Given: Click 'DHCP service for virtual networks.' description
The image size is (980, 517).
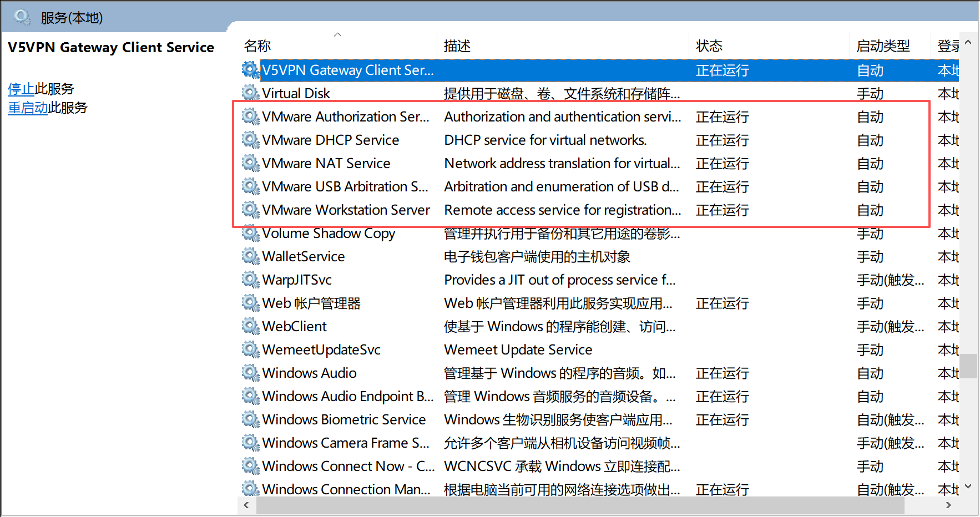Looking at the screenshot, I should (x=545, y=140).
